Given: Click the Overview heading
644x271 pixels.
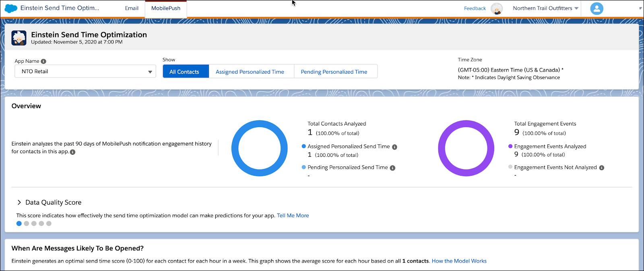Looking at the screenshot, I should click(26, 106).
